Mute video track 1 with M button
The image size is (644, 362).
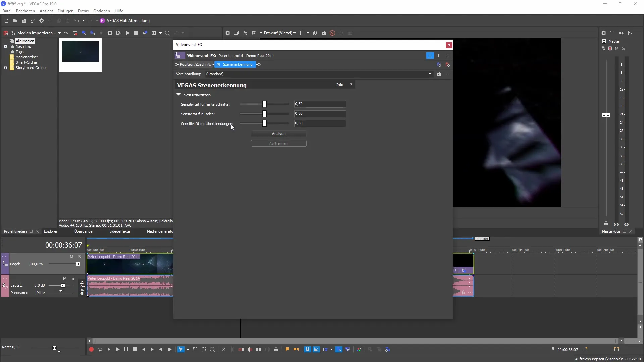tap(71, 257)
